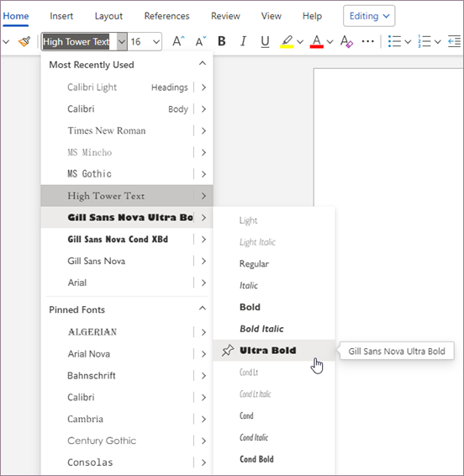Click the Clear Formatting icon
Viewport: 464px width, 476px height.
(x=346, y=41)
